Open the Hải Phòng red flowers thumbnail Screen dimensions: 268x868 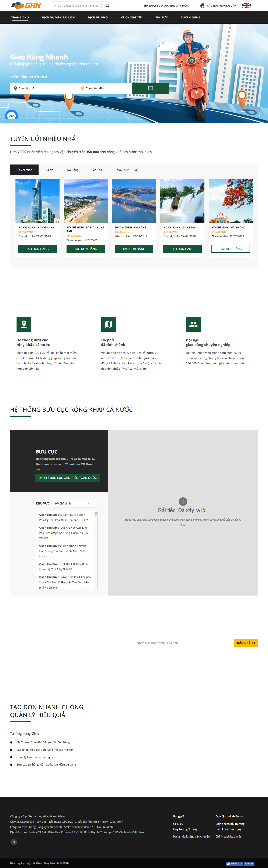[x=231, y=201]
